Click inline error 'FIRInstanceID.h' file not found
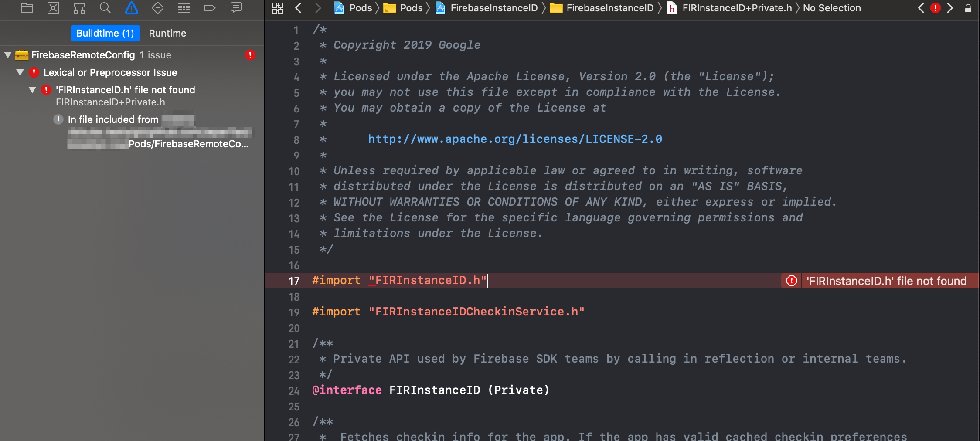The height and width of the screenshot is (441, 980). (x=886, y=281)
